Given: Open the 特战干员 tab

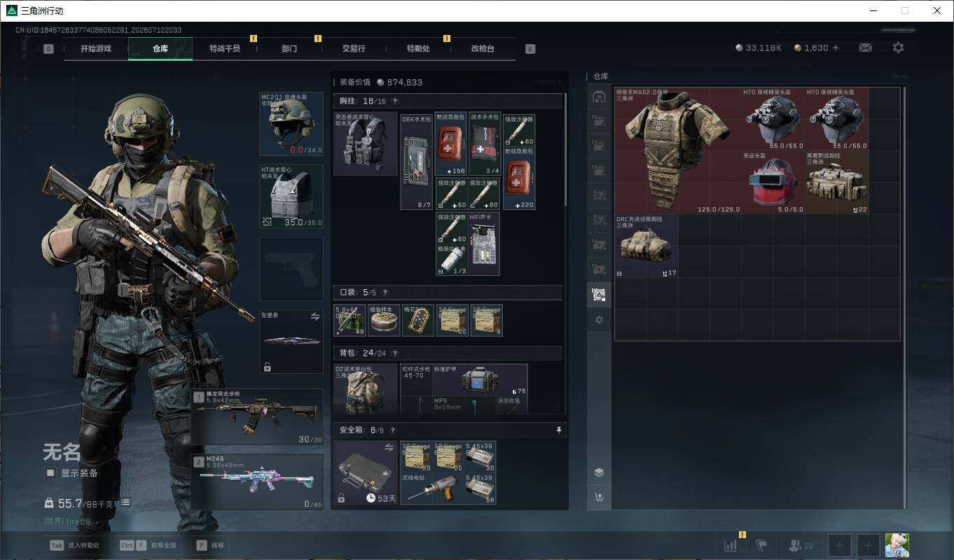Looking at the screenshot, I should coord(225,49).
